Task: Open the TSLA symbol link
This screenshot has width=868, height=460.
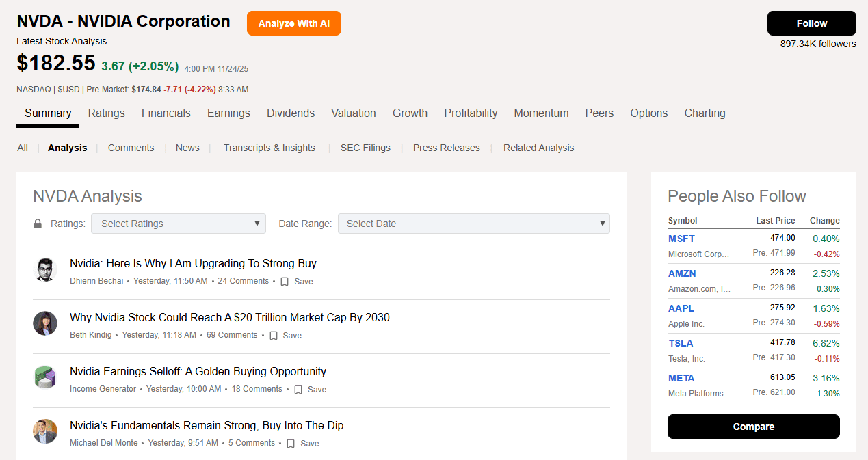Action: (681, 343)
